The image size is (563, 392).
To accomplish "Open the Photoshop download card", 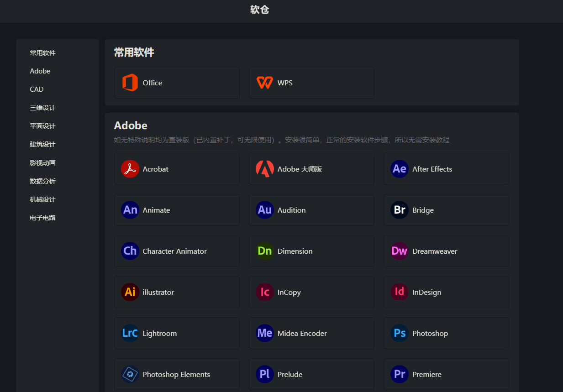I will coord(446,333).
